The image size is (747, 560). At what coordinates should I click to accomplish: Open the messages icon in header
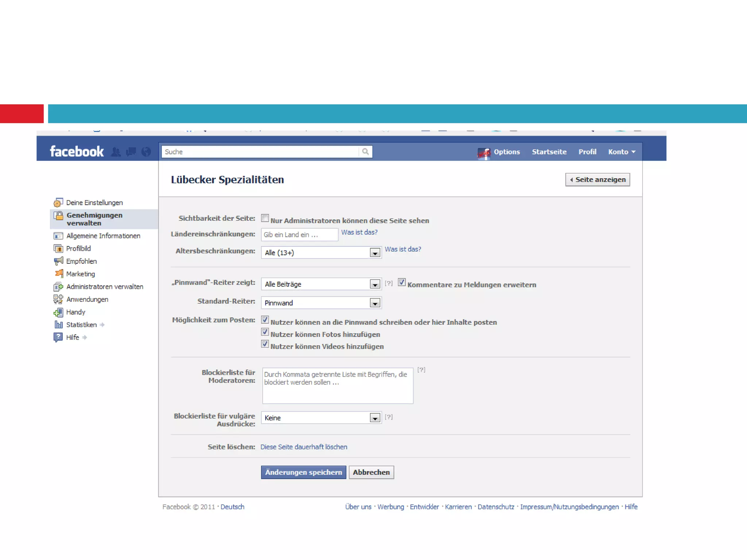[x=131, y=152]
